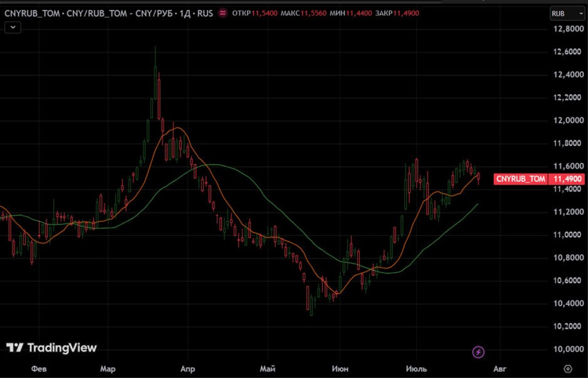
Task: Open chart settings gear icon
Action: pyautogui.click(x=568, y=368)
